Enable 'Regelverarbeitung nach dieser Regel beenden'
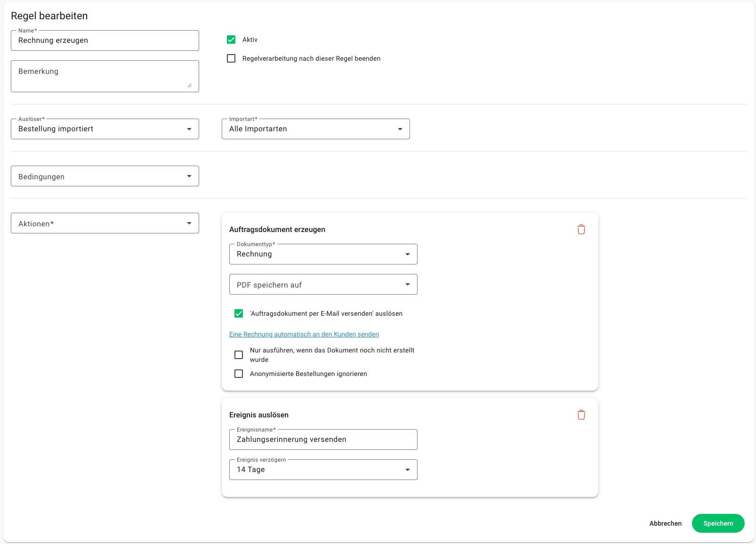Image resolution: width=756 pixels, height=544 pixels. (231, 58)
